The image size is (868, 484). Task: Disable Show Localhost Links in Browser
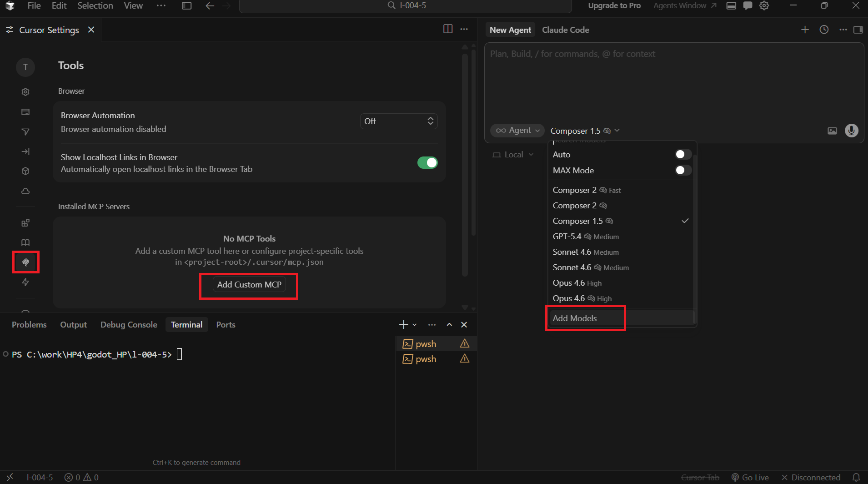coord(427,163)
